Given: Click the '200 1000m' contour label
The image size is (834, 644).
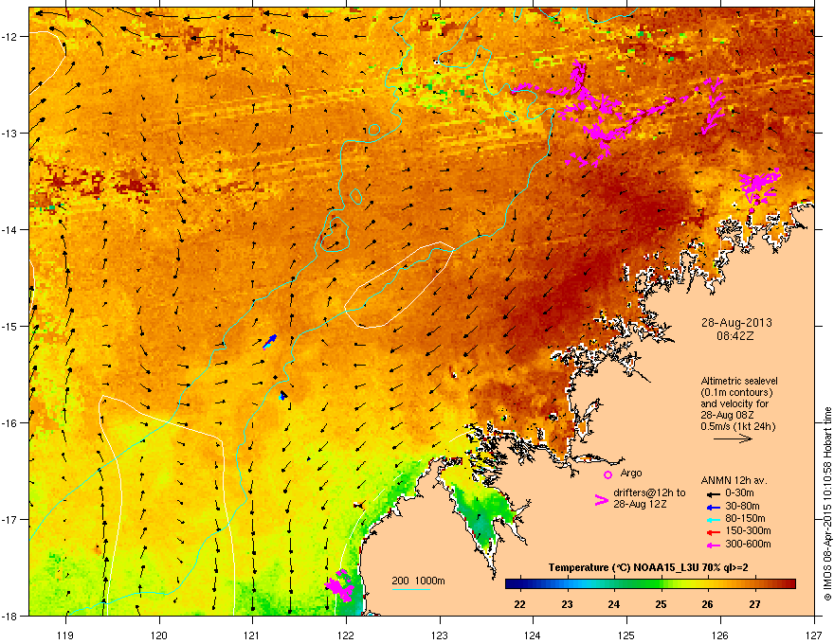Looking at the screenshot, I should tap(418, 581).
